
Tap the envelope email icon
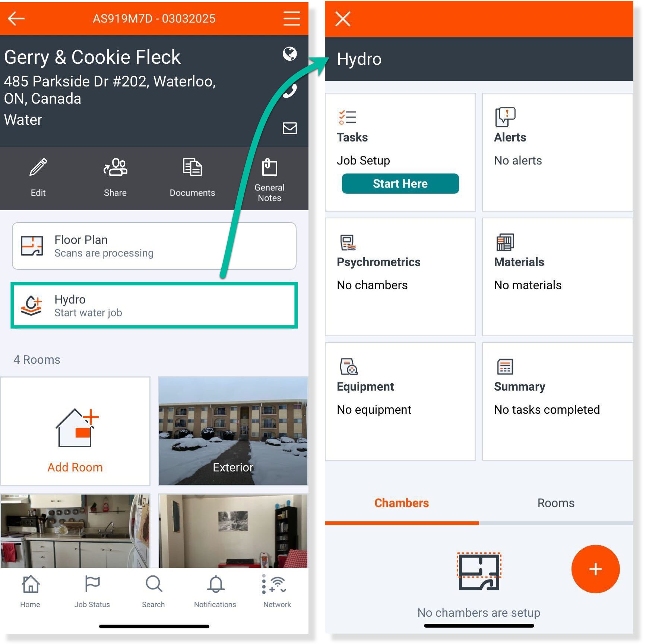coord(289,128)
